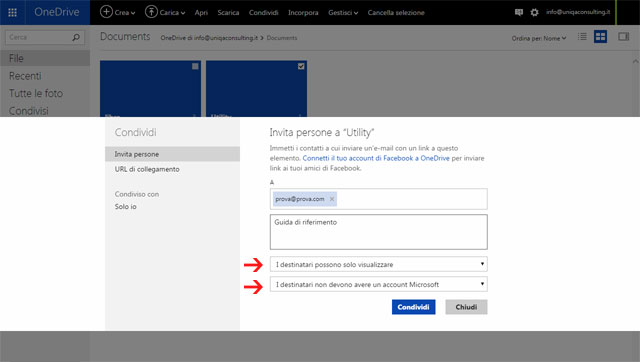This screenshot has height=362, width=640.
Task: Open the messages chat icon
Action: [x=519, y=12]
